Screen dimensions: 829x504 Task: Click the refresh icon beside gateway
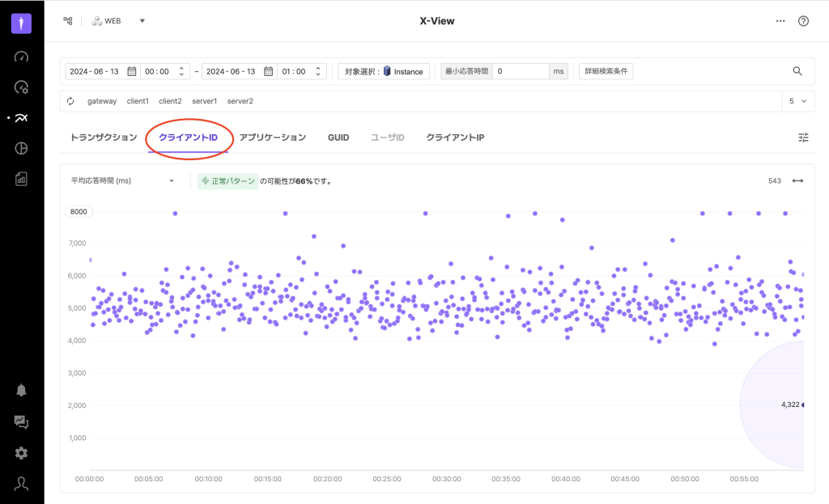[x=71, y=101]
